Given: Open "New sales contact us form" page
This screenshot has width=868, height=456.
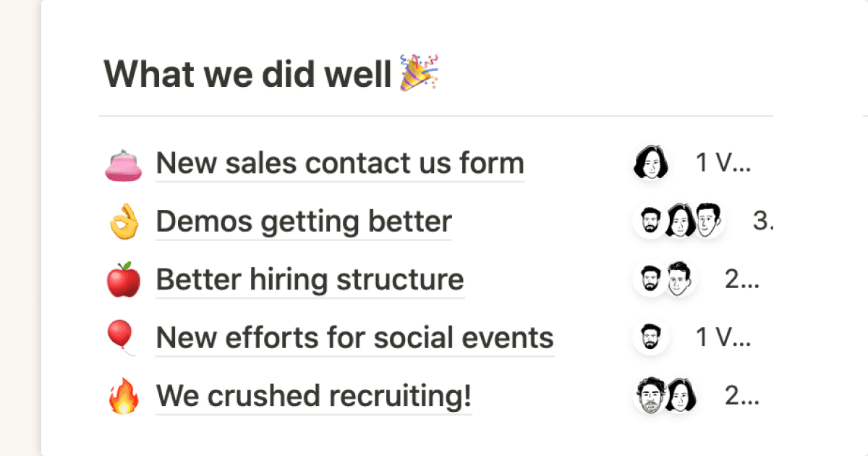Looking at the screenshot, I should [340, 164].
